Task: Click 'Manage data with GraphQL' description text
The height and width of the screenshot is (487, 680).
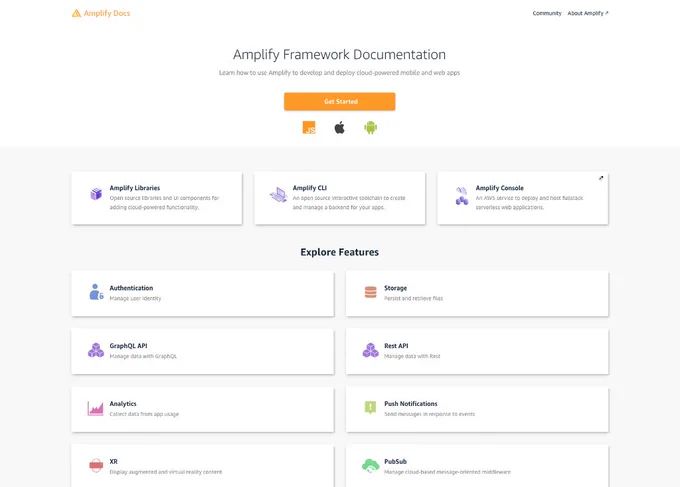Action: 143,356
